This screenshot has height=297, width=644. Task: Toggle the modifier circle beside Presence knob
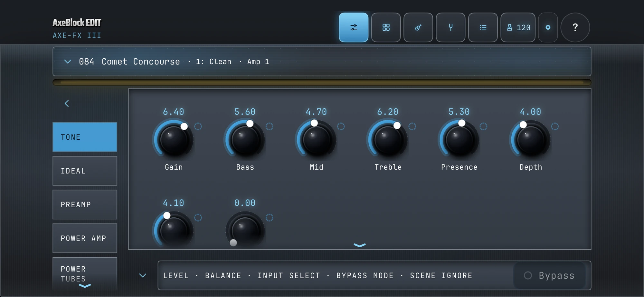click(484, 126)
